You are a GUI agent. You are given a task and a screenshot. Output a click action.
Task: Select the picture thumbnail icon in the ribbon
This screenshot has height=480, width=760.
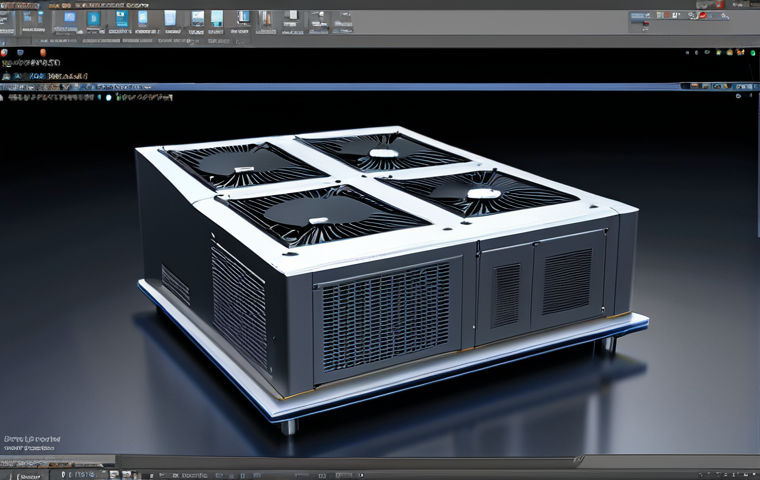(x=197, y=19)
